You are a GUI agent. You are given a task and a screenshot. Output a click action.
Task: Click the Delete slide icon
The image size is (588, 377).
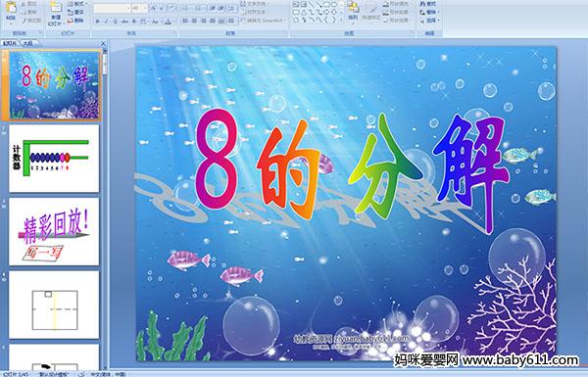75,21
